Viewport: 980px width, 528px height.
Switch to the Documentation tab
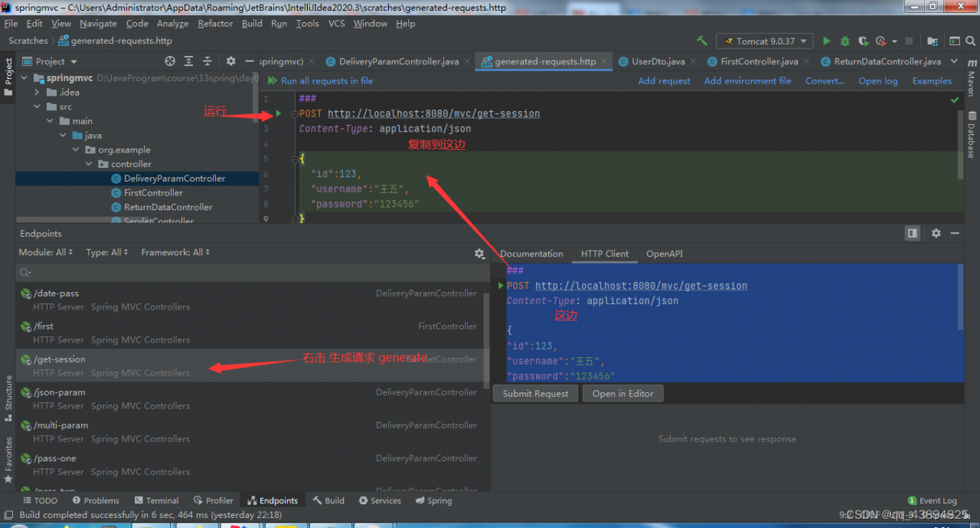[531, 254]
